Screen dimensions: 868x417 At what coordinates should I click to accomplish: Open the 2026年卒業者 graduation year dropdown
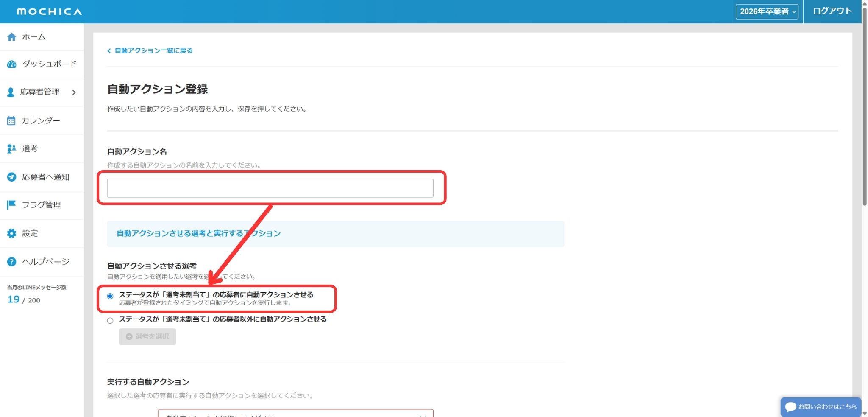click(767, 12)
